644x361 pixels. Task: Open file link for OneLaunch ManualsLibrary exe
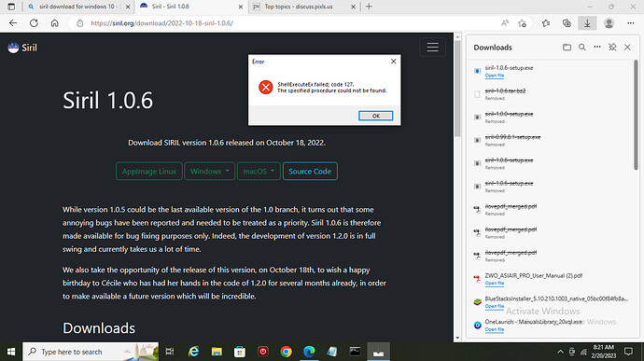pos(494,329)
